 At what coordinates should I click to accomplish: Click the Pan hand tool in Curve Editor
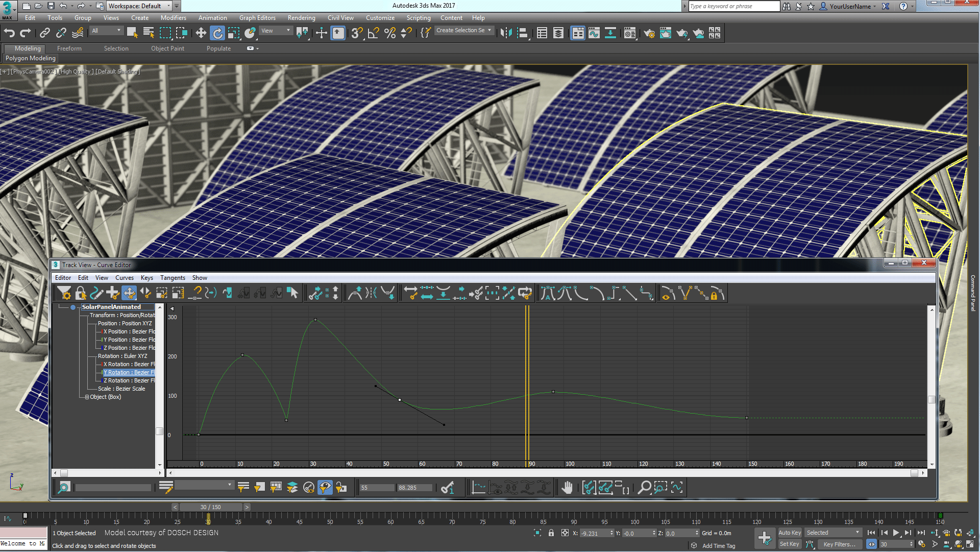tap(567, 488)
